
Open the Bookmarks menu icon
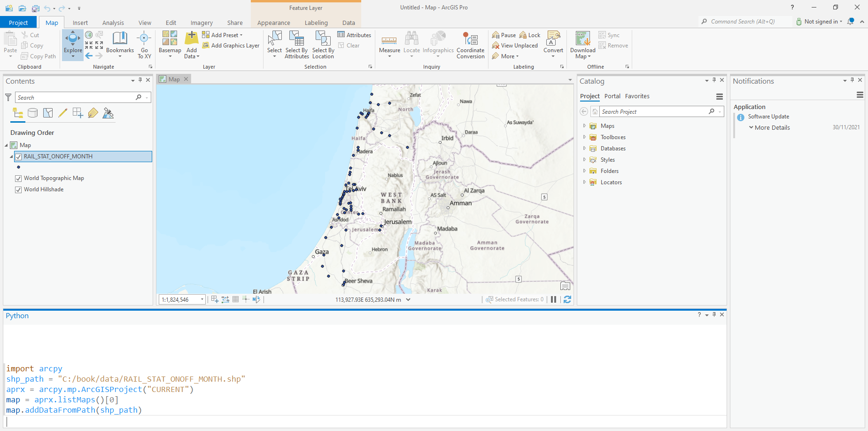120,39
